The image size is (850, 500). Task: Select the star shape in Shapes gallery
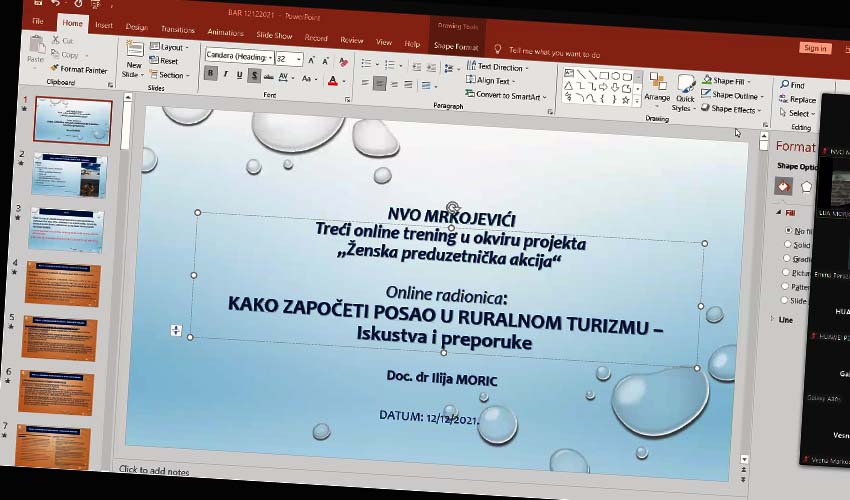click(x=626, y=100)
